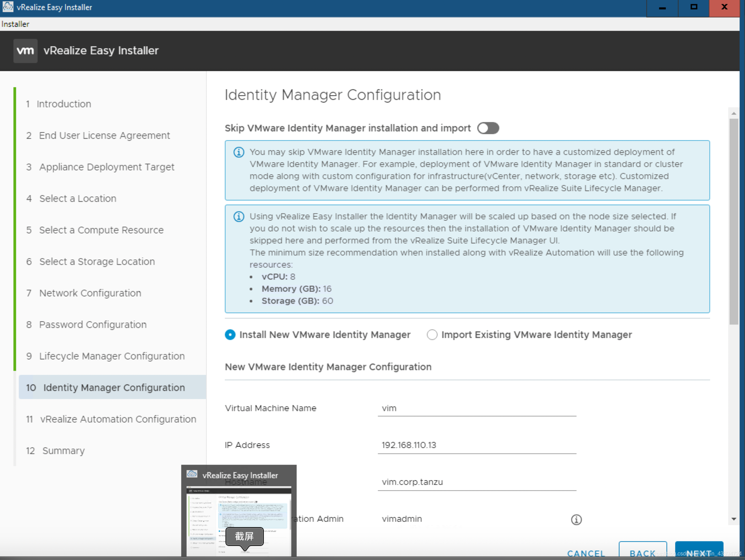Click info icon next to Admin field

coord(576,519)
